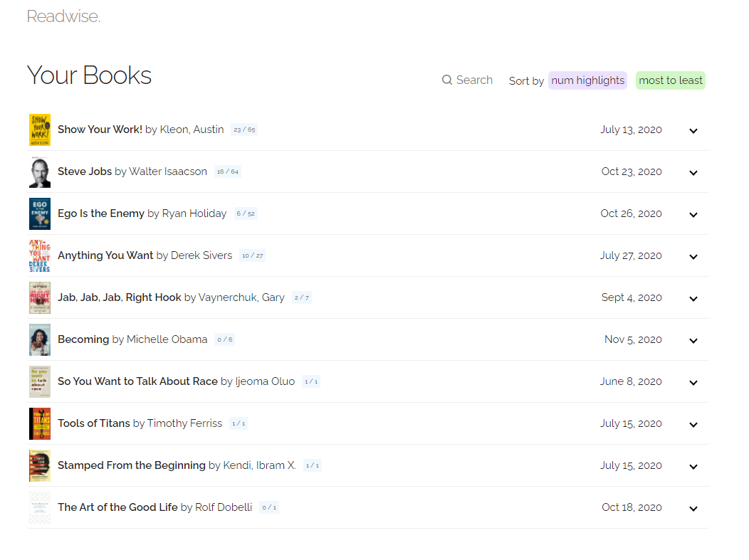
Task: Click author 'Rolf Dobelli'
Action: coord(224,507)
